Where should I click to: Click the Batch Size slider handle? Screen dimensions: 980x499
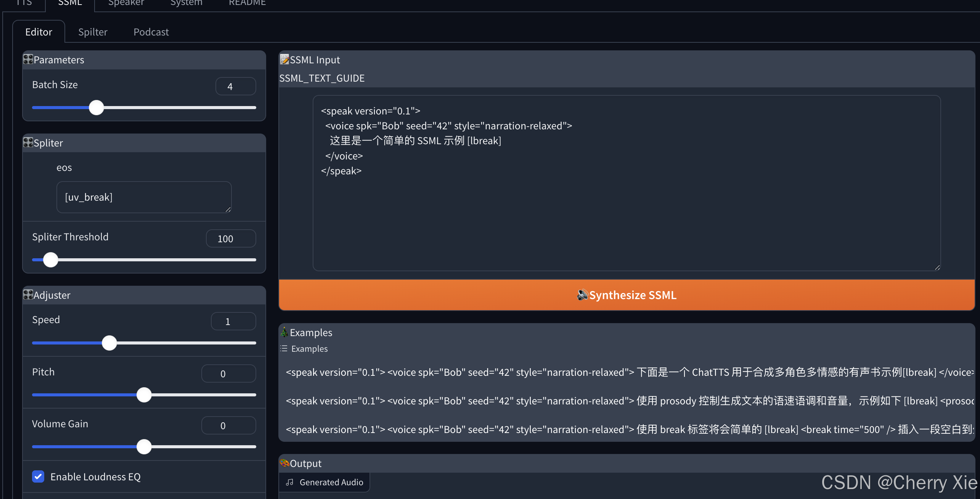pyautogui.click(x=96, y=108)
